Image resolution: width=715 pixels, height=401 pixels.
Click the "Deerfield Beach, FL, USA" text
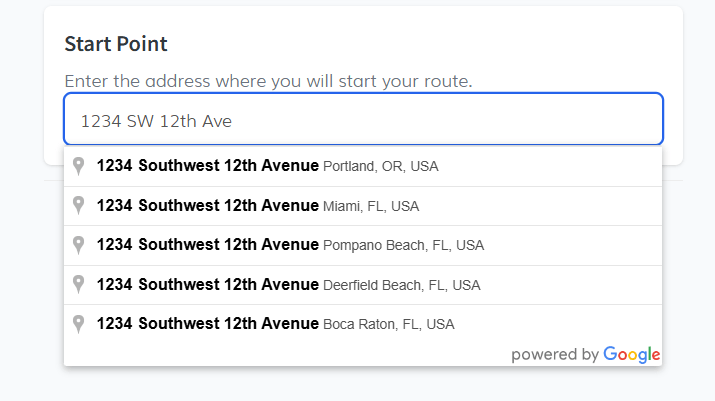[402, 286]
